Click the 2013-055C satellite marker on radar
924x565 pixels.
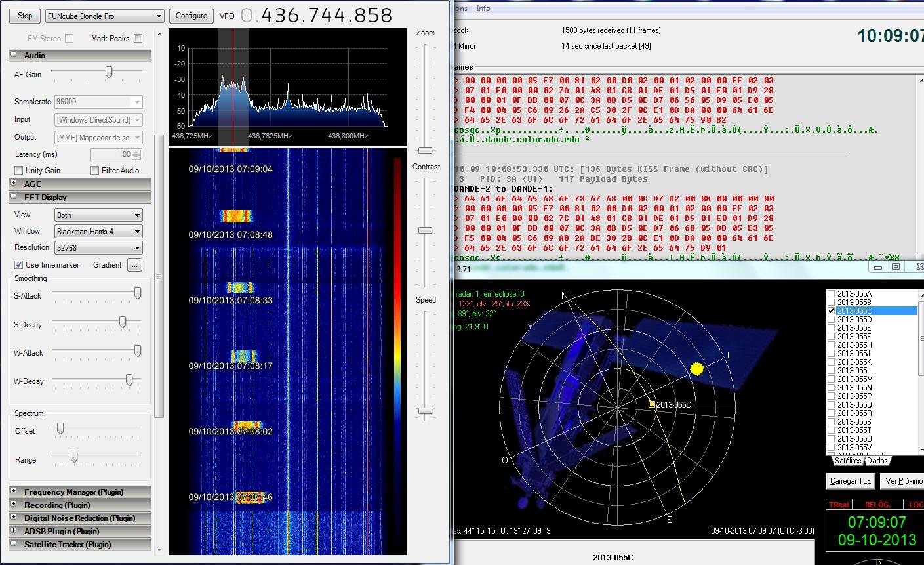653,404
